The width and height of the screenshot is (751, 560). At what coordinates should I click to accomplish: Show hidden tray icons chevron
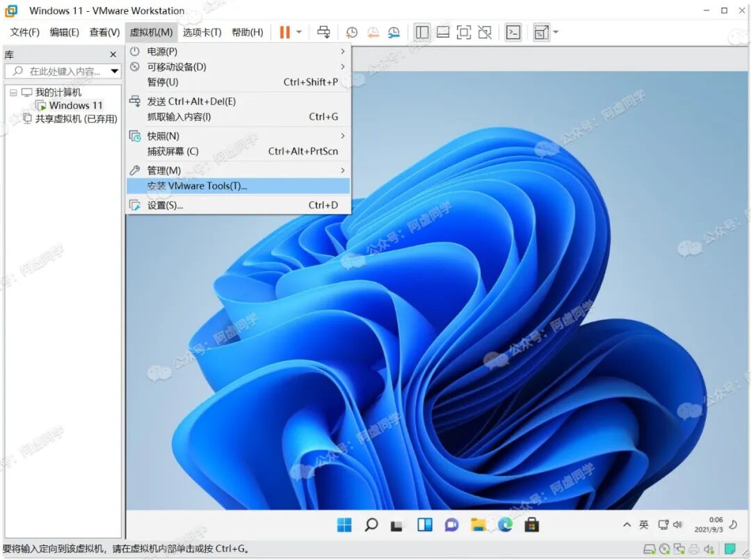(x=627, y=525)
